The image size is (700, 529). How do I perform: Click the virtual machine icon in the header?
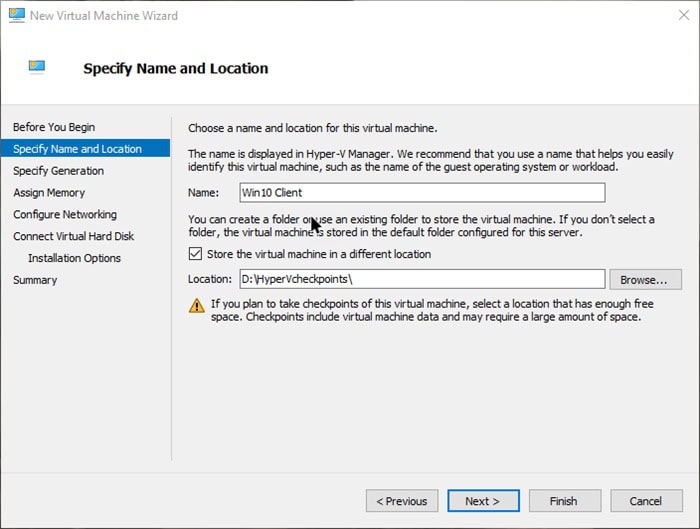pos(37,67)
